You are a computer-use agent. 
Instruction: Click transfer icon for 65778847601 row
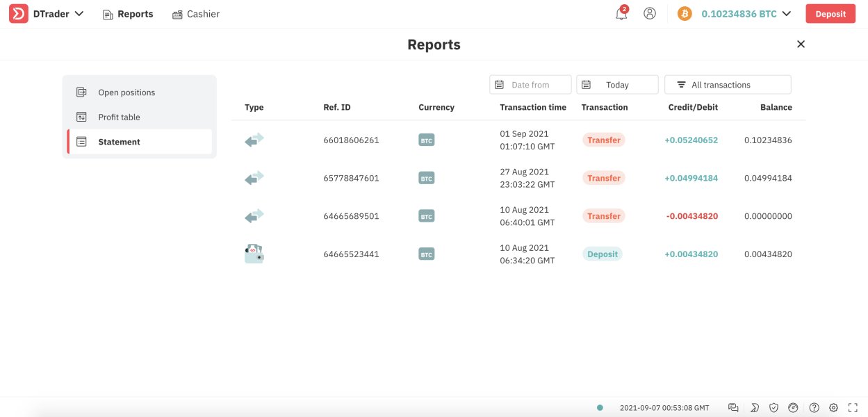tap(254, 179)
